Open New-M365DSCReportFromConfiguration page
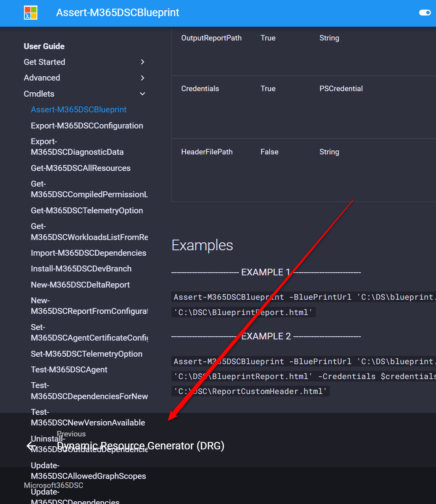Image resolution: width=436 pixels, height=504 pixels. (x=89, y=306)
